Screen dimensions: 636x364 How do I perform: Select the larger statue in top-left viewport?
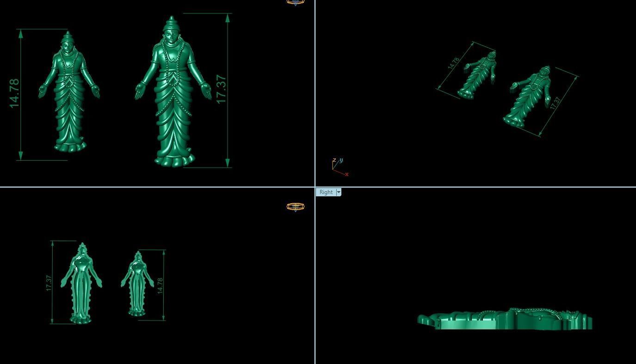click(x=173, y=91)
